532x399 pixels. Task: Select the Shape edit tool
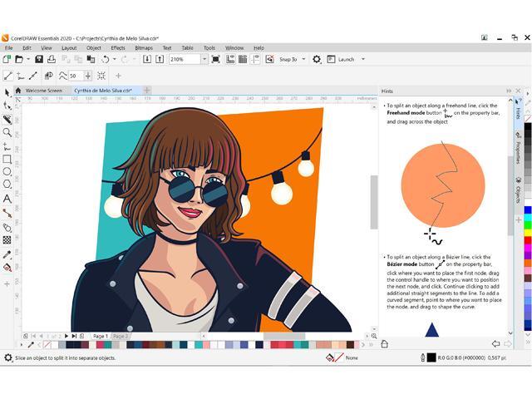point(7,106)
